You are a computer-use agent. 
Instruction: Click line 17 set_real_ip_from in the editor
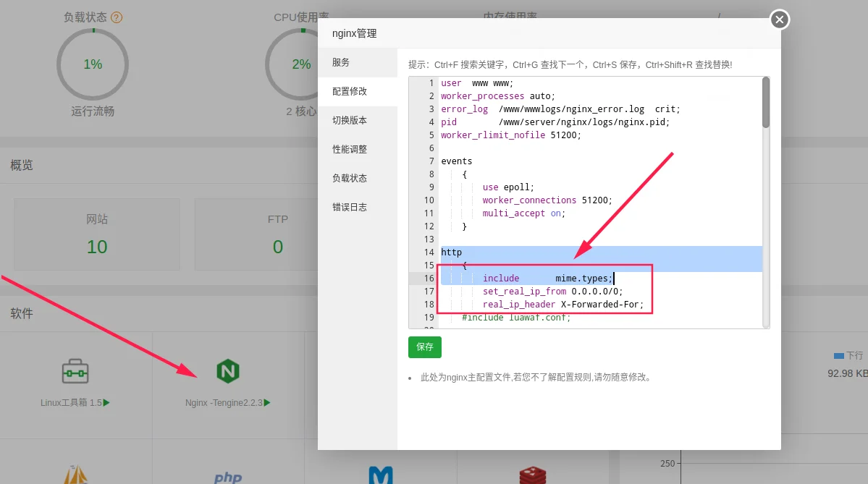pyautogui.click(x=552, y=291)
